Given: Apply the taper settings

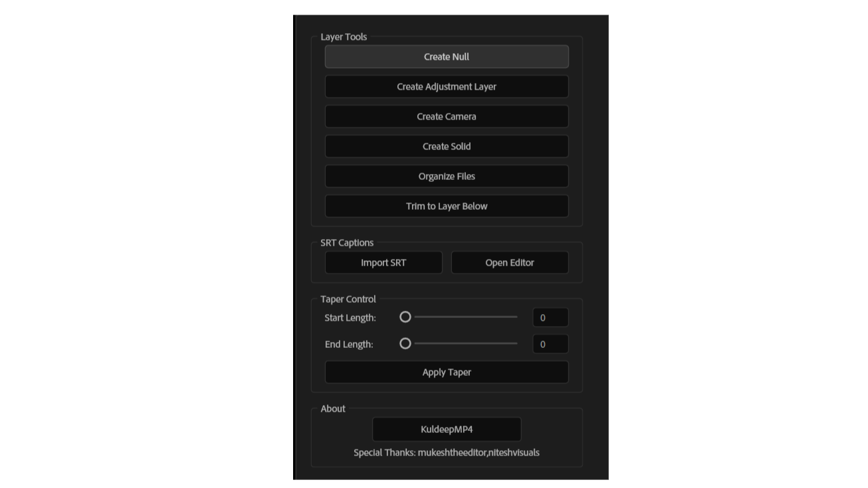Looking at the screenshot, I should [446, 372].
